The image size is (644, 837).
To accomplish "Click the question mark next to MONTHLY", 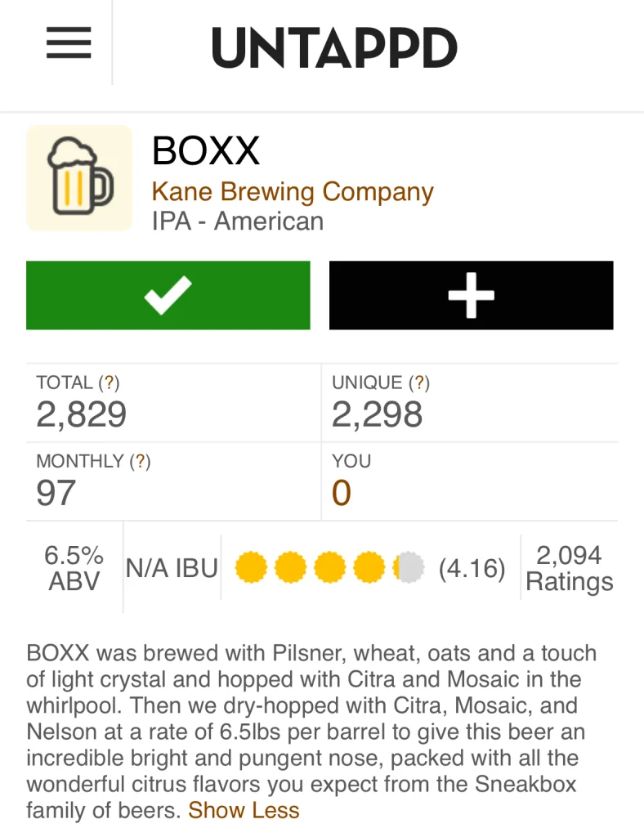I will point(140,461).
